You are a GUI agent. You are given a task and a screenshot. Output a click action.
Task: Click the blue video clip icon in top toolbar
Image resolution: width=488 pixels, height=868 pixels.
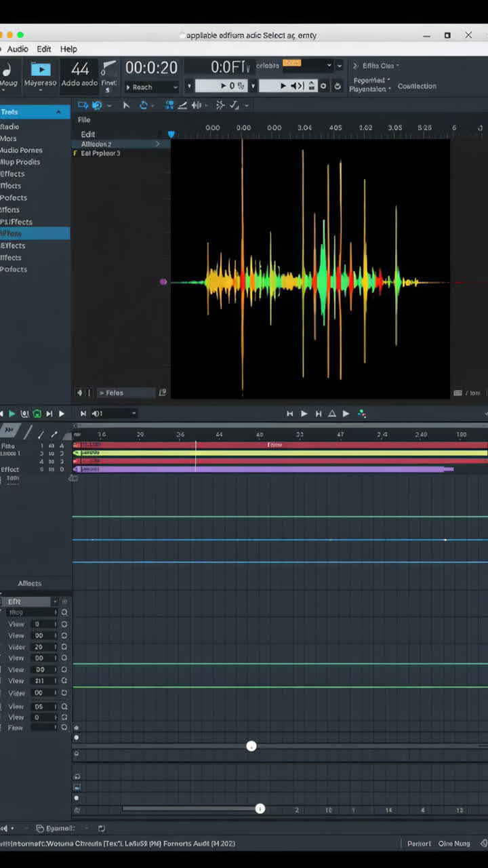[x=41, y=69]
